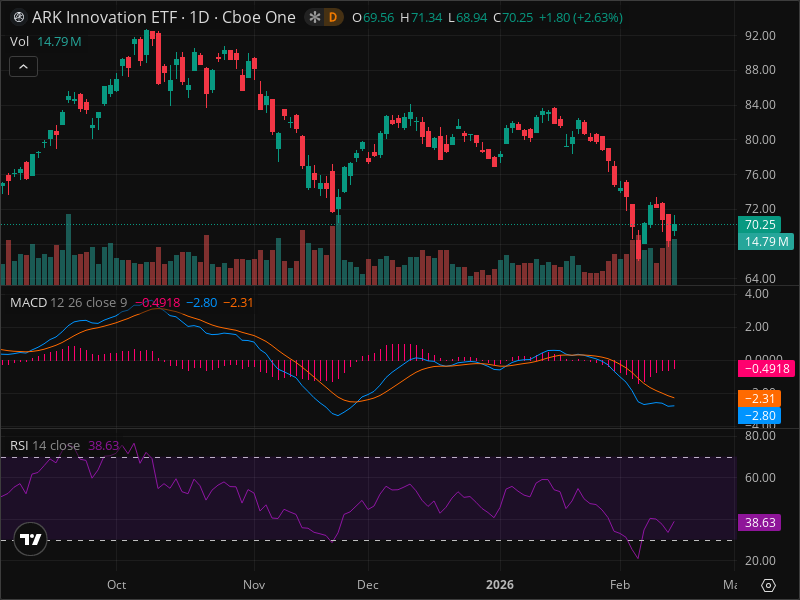Click the 70.25 current price label
The width and height of the screenshot is (800, 600).
759,224
